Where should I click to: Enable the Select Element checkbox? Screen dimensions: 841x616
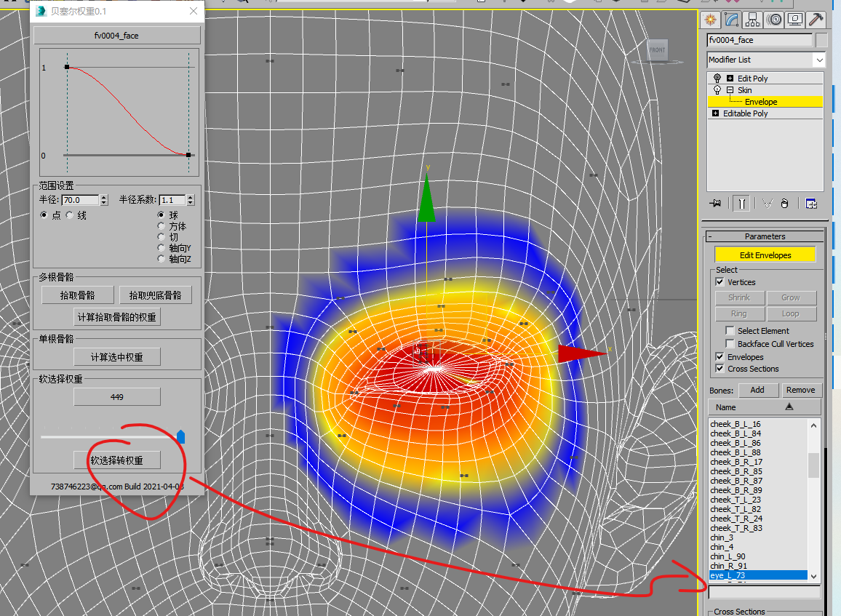tap(730, 331)
